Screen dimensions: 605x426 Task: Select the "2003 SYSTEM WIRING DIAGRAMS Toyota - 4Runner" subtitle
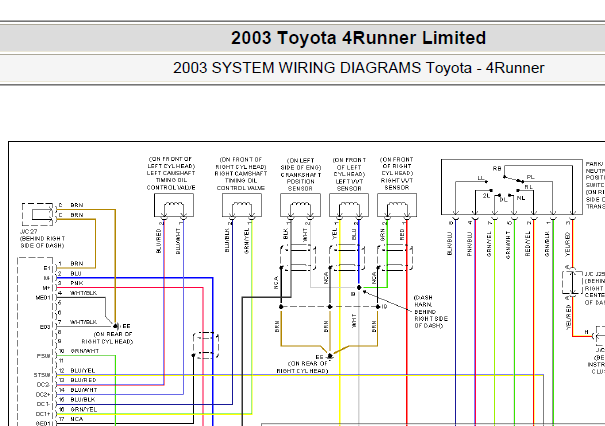pyautogui.click(x=358, y=68)
